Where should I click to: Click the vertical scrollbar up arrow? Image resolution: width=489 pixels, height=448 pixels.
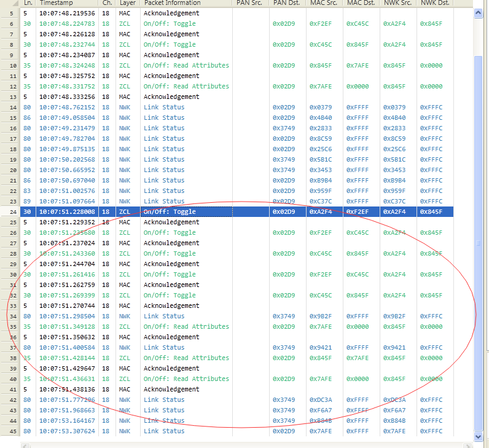(478, 13)
